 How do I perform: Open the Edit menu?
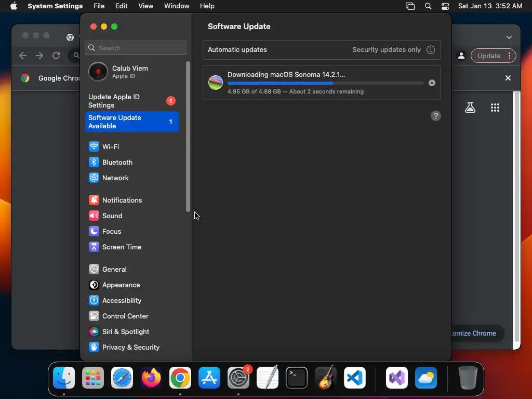121,6
